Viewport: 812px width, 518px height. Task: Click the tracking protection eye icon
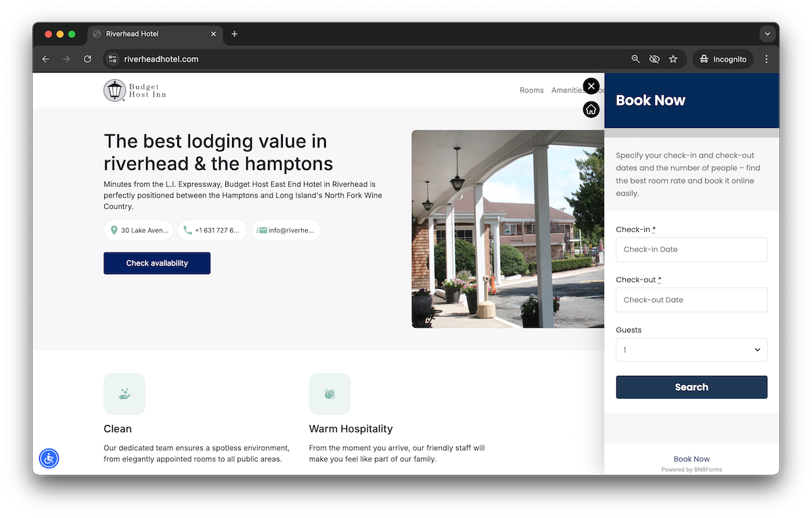coord(654,60)
